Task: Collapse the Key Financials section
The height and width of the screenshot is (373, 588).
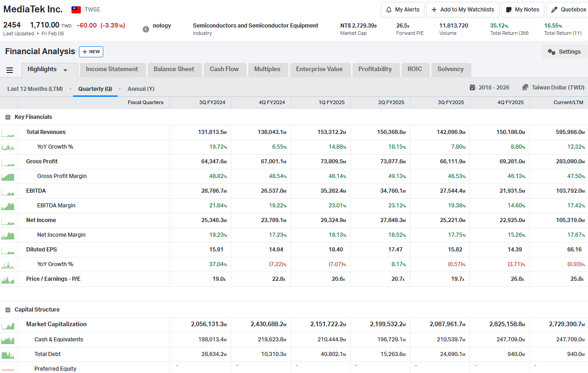Action: (8, 117)
